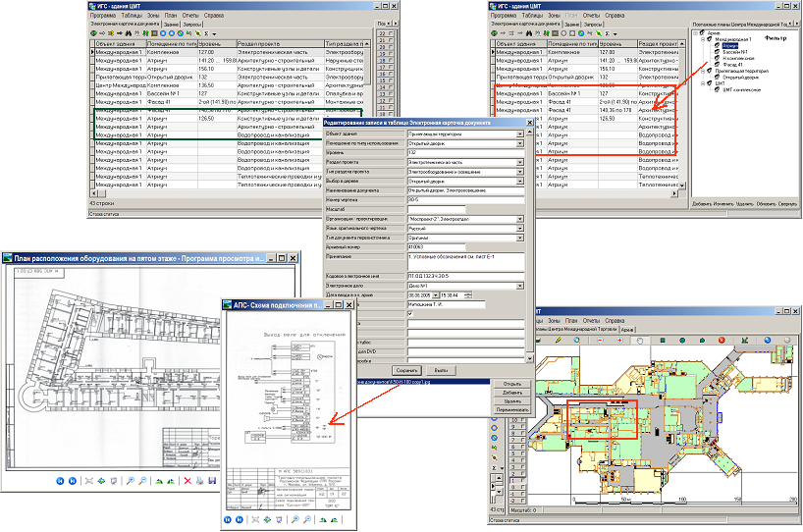This screenshot has height=532, width=803.
Task: Click binoculars search icon in top-left IGS window
Action: point(128,33)
